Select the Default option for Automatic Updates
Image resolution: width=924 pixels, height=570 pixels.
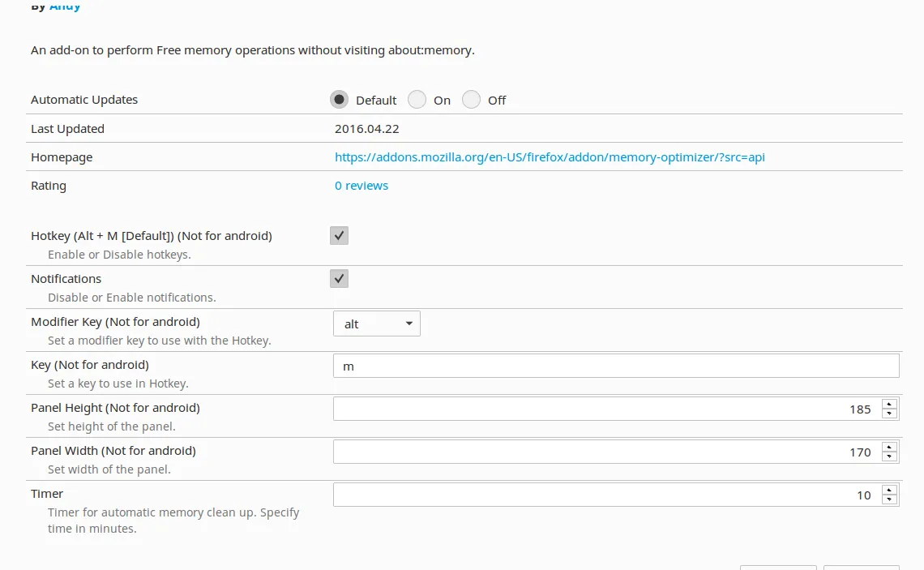click(339, 99)
